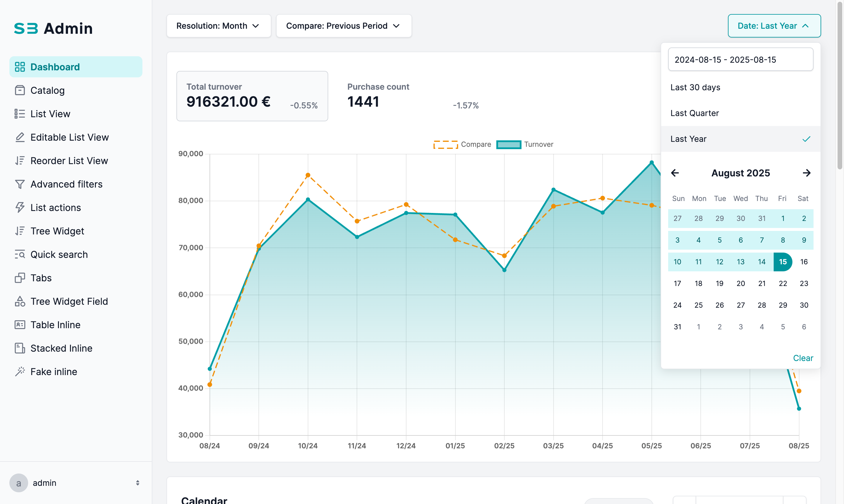The height and width of the screenshot is (504, 844).
Task: Click the Editable List View pencil icon
Action: [20, 137]
